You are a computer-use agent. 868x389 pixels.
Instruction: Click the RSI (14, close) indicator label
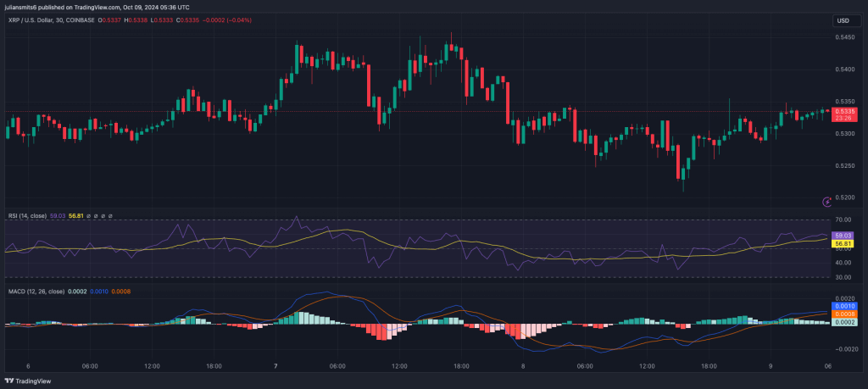[27, 215]
